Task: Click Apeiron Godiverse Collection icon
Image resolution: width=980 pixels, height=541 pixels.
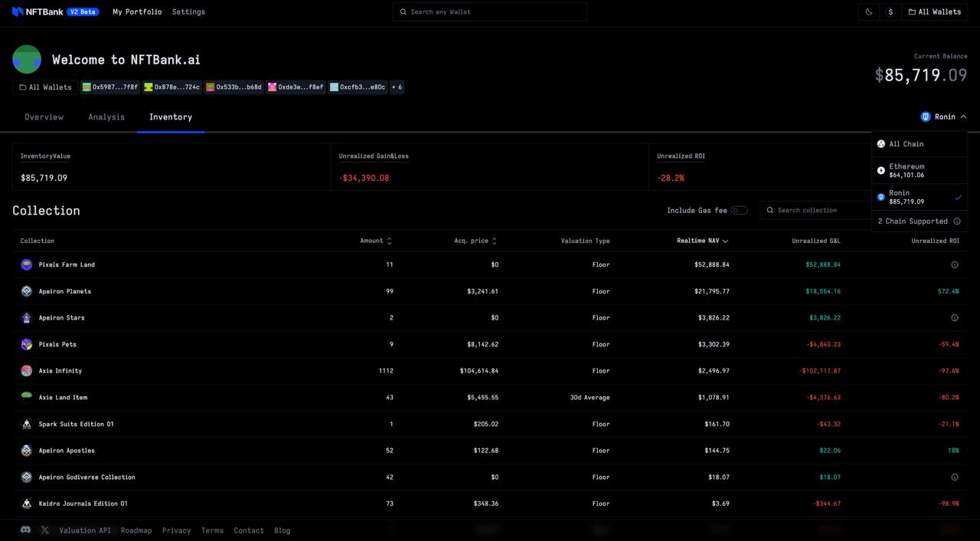Action: point(27,477)
